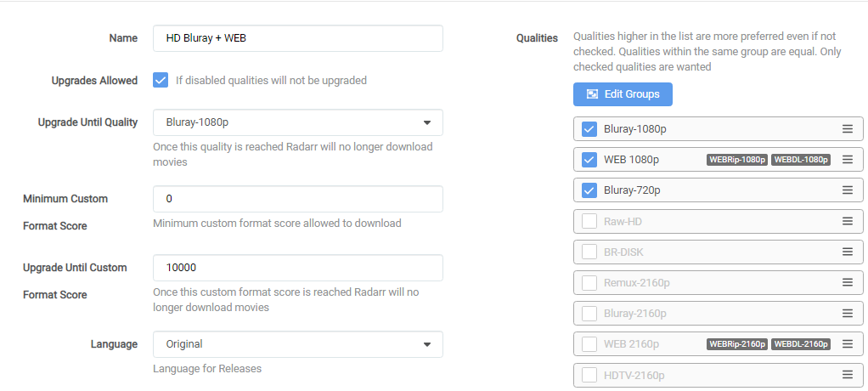Grab the drag handle for Bluray-1080p
The image size is (868, 391).
[x=847, y=129]
